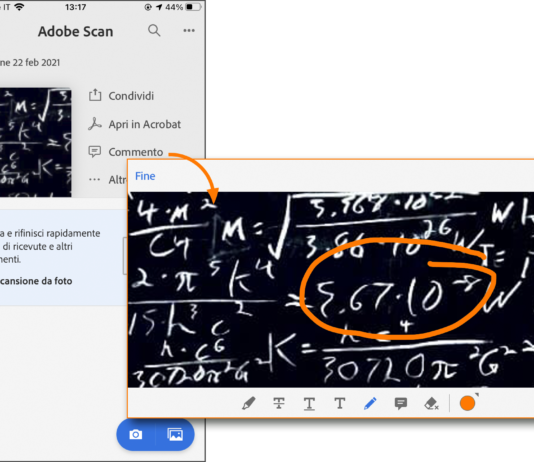Screen dimensions: 534x462
Task: Click the scansione da foto link
Action: pos(36,281)
